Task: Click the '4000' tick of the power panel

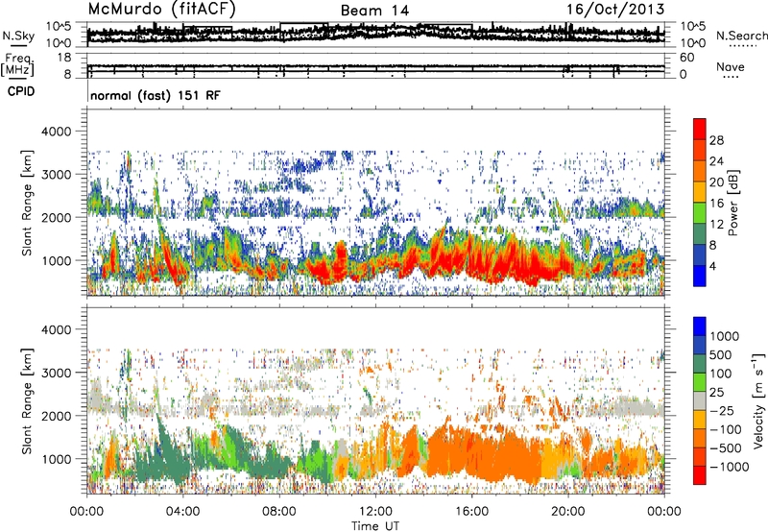Action: (56, 132)
